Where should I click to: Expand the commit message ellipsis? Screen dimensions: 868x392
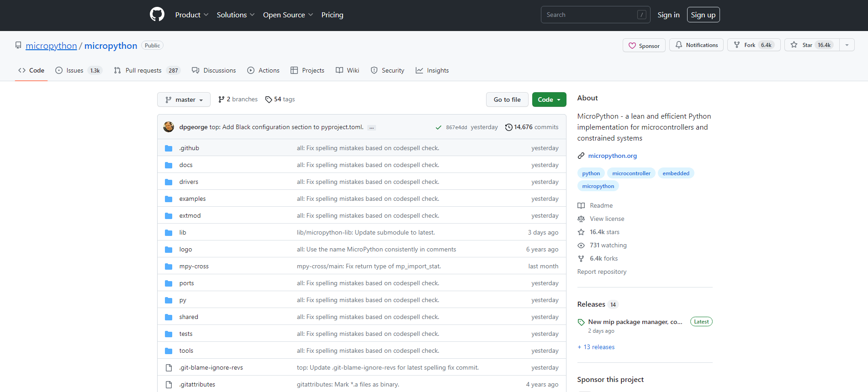tap(372, 128)
